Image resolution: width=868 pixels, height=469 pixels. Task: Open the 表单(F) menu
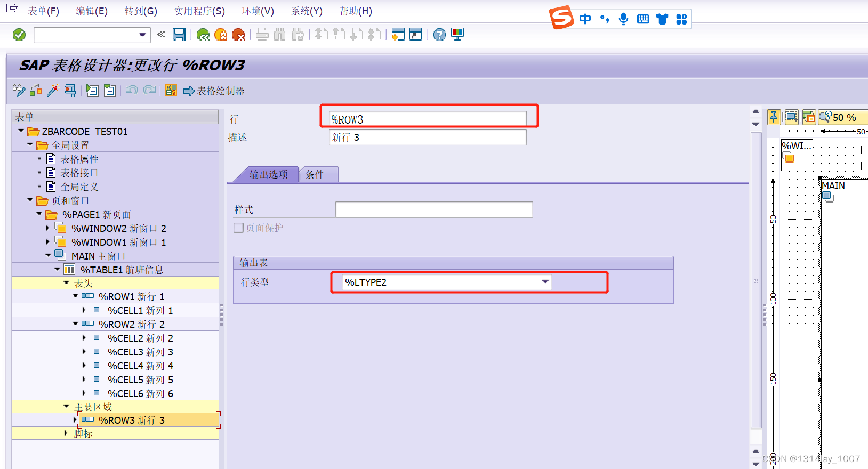(43, 11)
